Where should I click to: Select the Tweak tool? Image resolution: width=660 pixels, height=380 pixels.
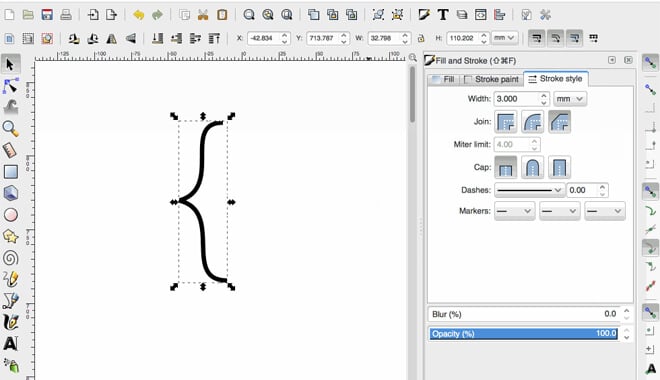coord(11,107)
